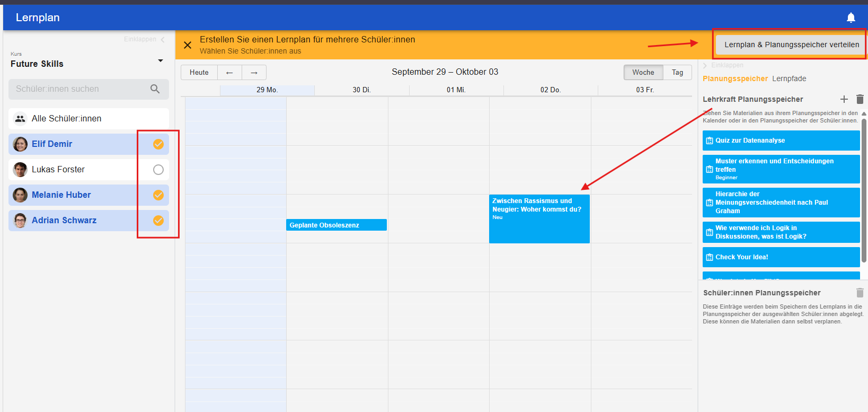Click the Schüler:innen suchen field

tap(79, 89)
